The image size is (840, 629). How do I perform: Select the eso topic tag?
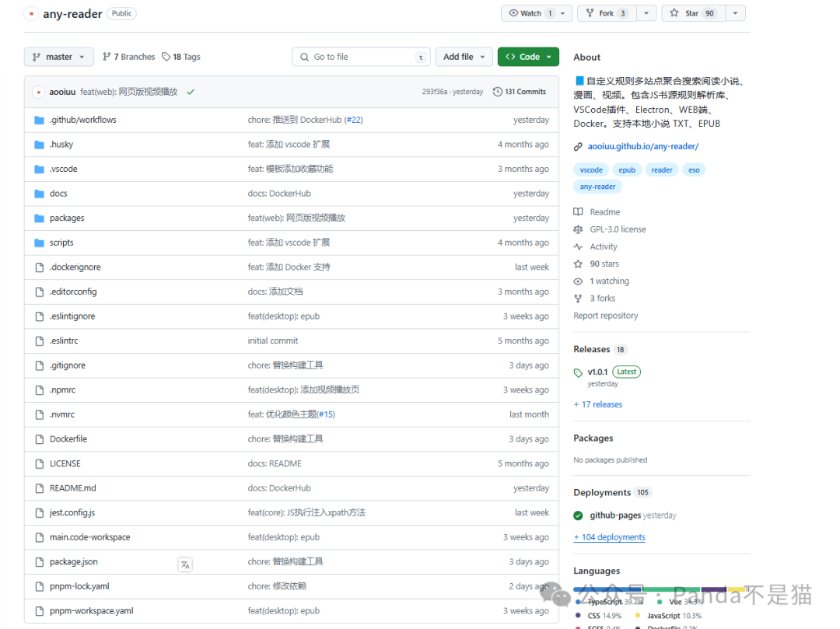tap(694, 170)
